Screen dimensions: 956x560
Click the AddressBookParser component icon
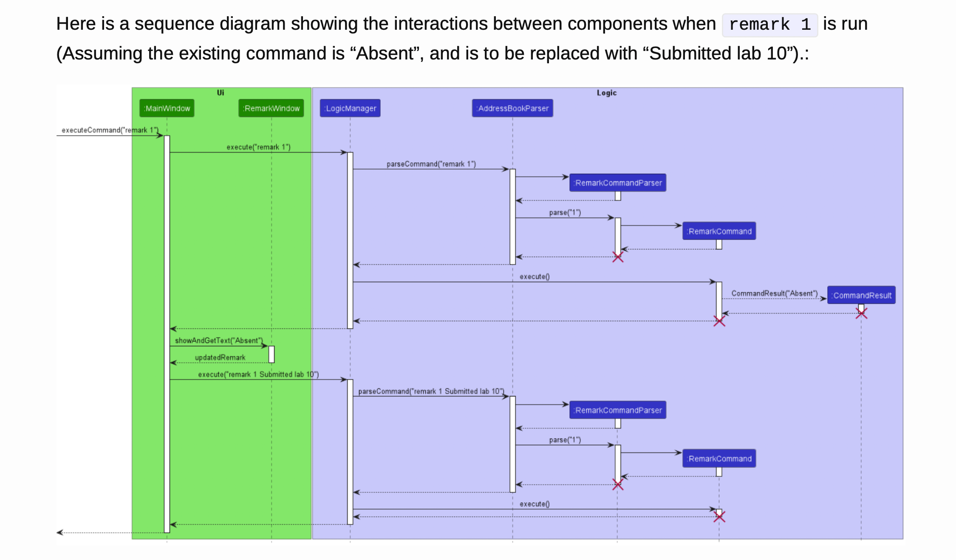[x=513, y=107]
